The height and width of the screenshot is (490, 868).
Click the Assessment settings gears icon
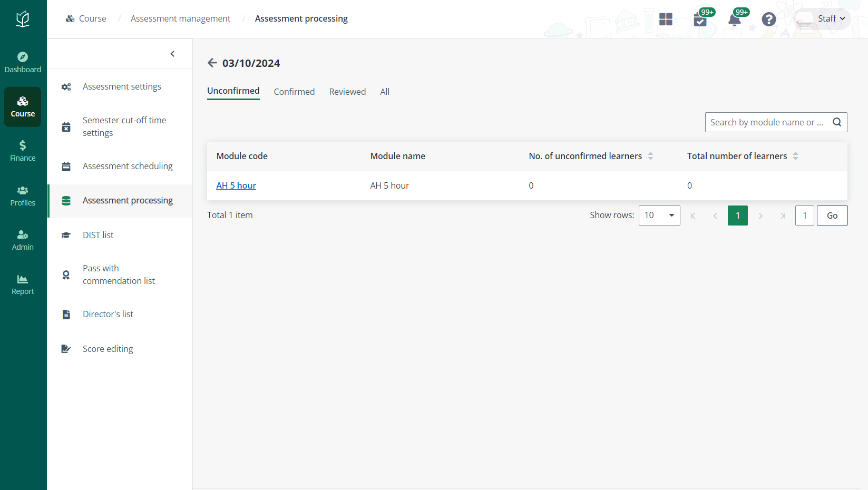tap(66, 87)
